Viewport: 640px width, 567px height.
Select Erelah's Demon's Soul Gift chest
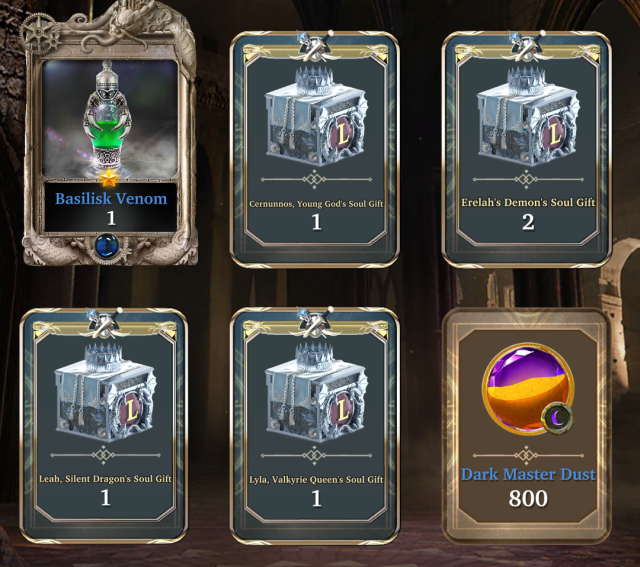point(527,116)
